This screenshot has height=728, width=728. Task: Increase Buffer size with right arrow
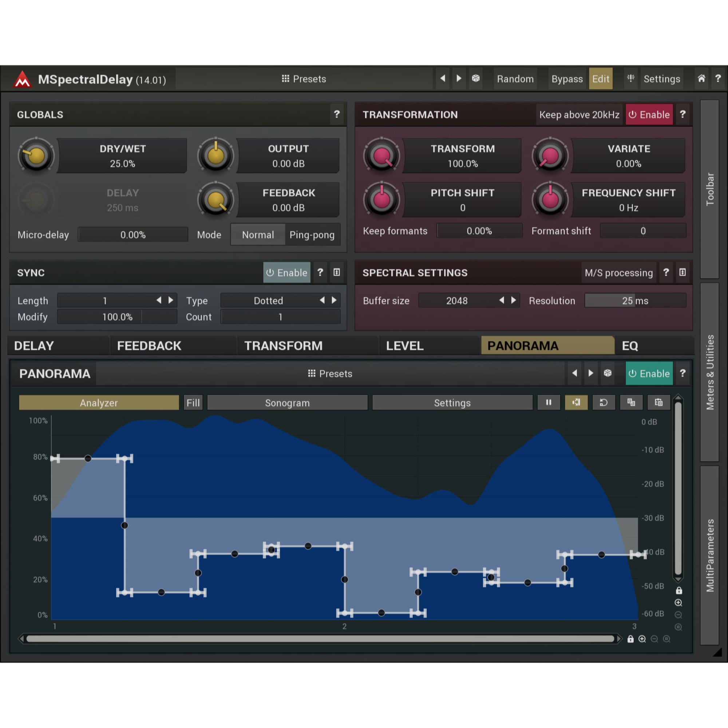pos(514,300)
